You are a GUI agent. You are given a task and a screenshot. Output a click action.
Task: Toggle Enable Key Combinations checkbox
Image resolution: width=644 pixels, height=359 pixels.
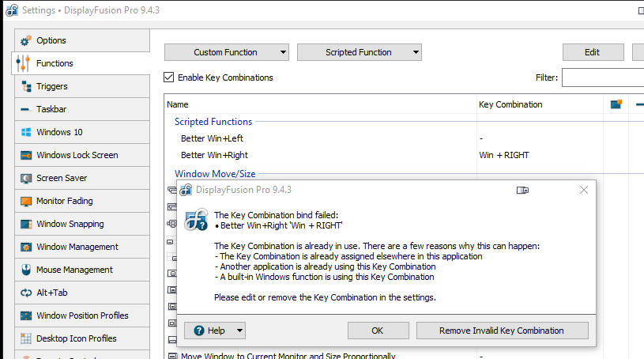[169, 77]
